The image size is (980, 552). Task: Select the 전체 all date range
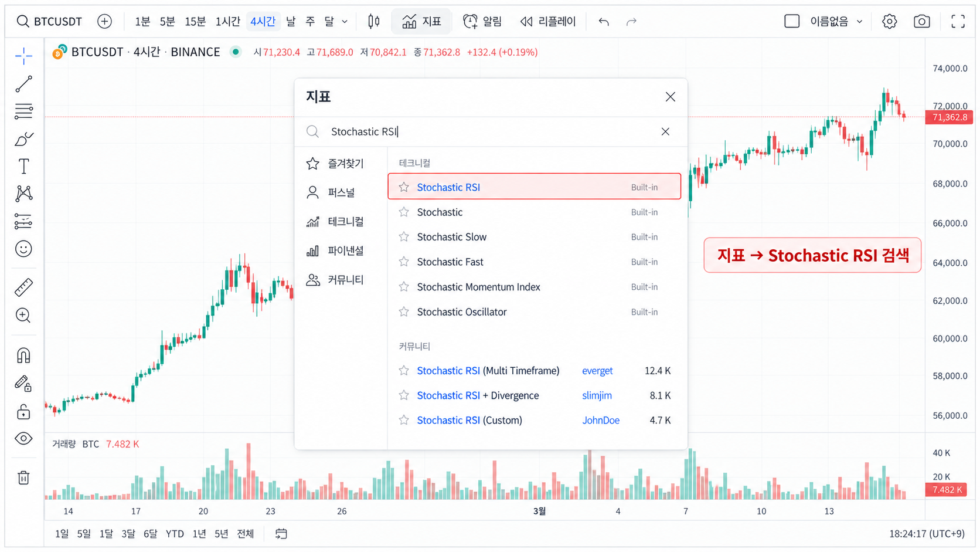246,534
